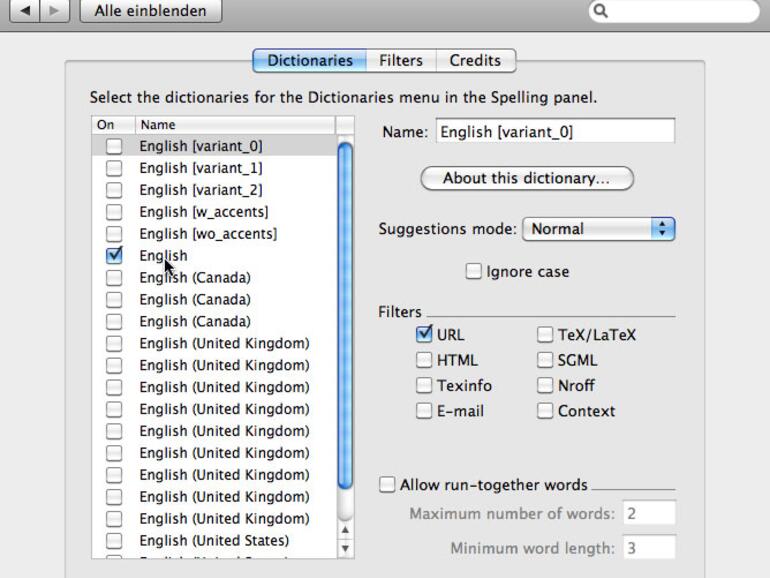This screenshot has height=578, width=770.
Task: Enable the HTML filter
Action: click(x=424, y=360)
